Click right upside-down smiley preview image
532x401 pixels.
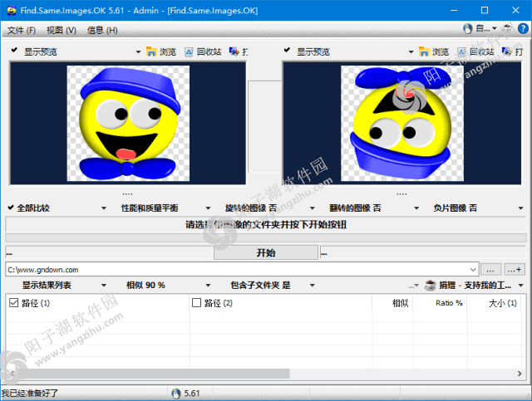tap(402, 124)
